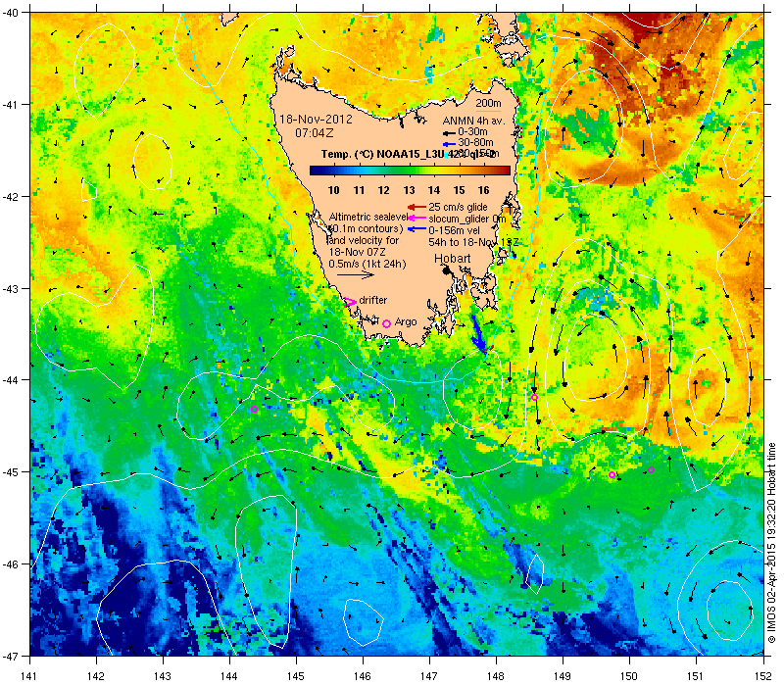Viewport: 784px width, 686px height.
Task: Click the 'Altimetric sealevel' text
Action: click(368, 217)
